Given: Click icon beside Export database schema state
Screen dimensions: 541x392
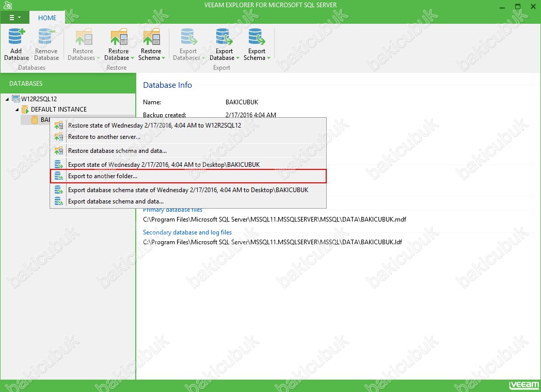Looking at the screenshot, I should (x=59, y=190).
